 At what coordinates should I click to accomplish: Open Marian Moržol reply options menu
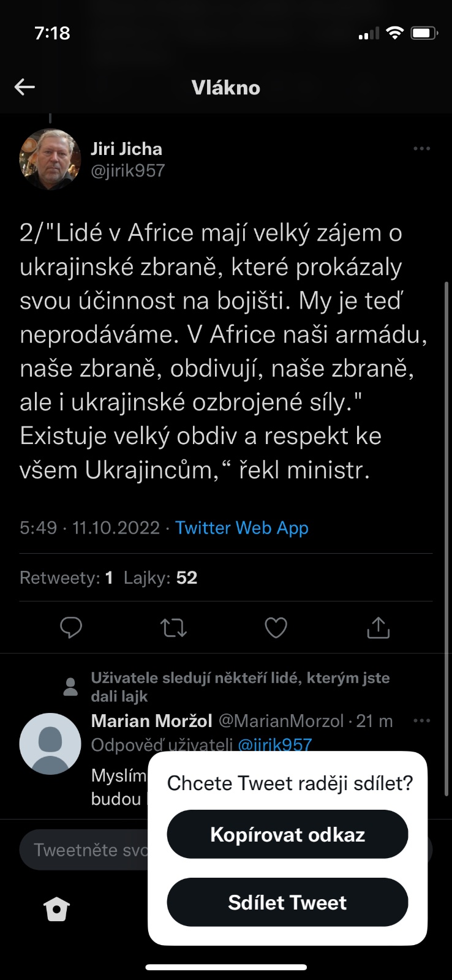coord(421,721)
